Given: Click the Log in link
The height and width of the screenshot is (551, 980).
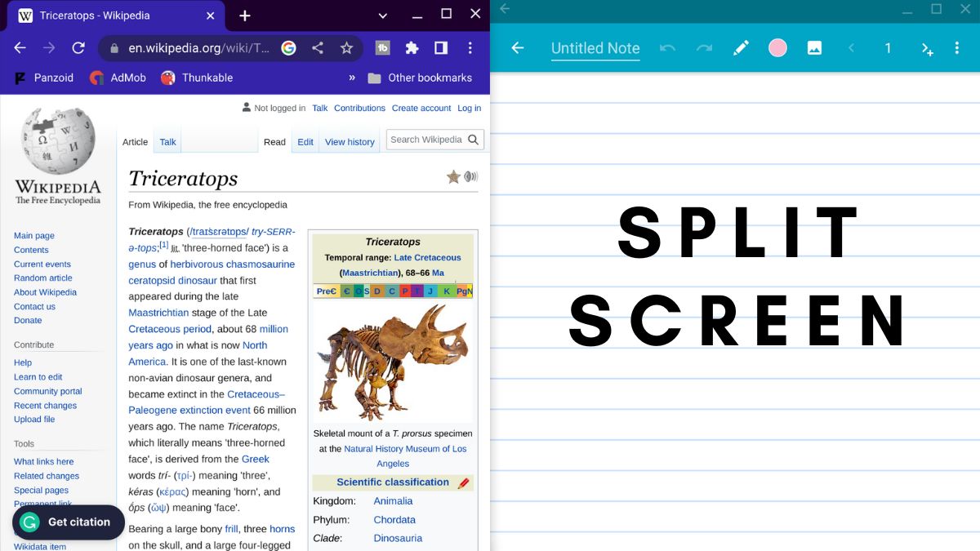Looking at the screenshot, I should tap(469, 108).
